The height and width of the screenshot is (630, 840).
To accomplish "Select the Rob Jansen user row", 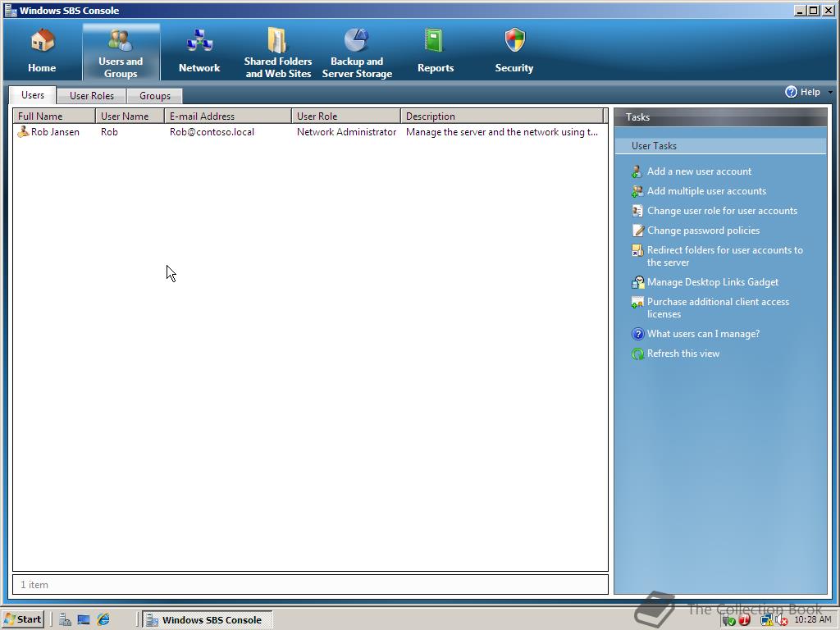I will pos(310,132).
